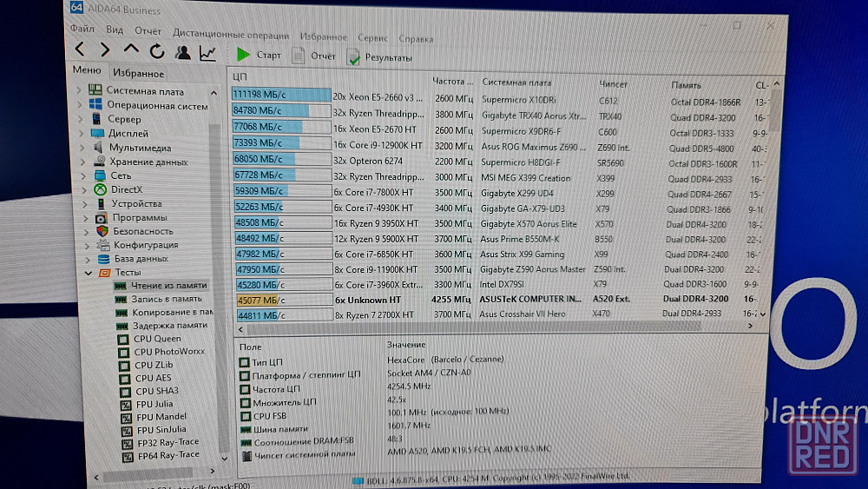Click the Forward navigation arrow
The width and height of the screenshot is (868, 489).
[x=104, y=50]
